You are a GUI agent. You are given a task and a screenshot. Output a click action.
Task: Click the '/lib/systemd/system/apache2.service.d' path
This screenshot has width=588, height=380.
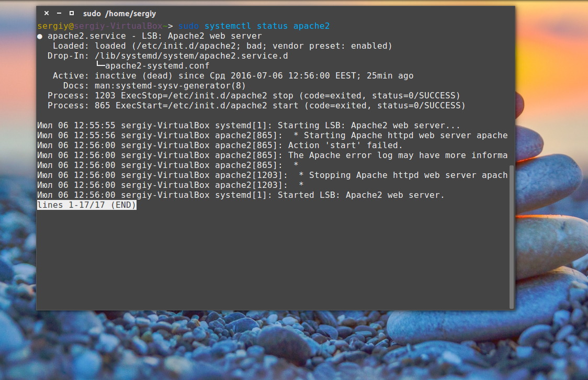click(x=191, y=56)
